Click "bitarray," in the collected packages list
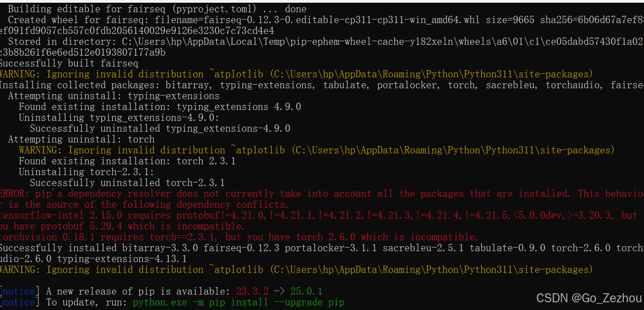The width and height of the screenshot is (644, 310). pyautogui.click(x=188, y=85)
